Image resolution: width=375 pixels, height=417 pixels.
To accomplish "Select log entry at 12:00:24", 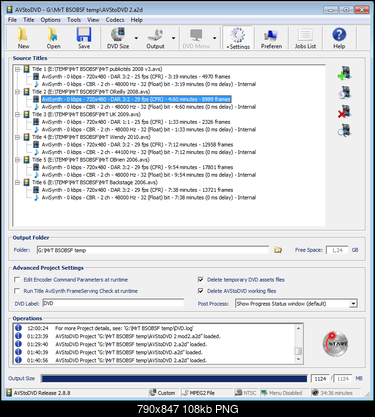I will (x=105, y=328).
